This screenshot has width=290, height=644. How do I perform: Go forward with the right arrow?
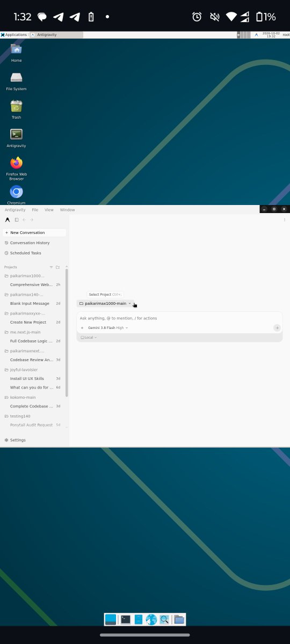[32, 219]
